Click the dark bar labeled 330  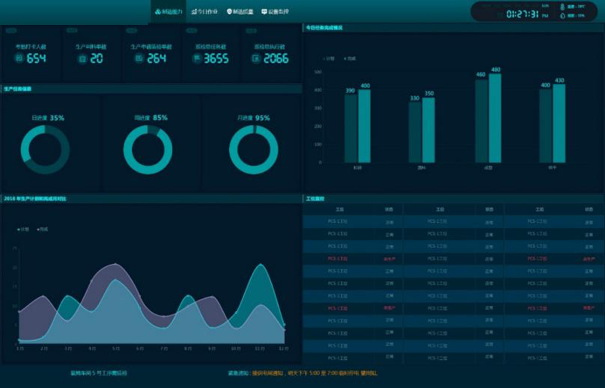(x=415, y=132)
